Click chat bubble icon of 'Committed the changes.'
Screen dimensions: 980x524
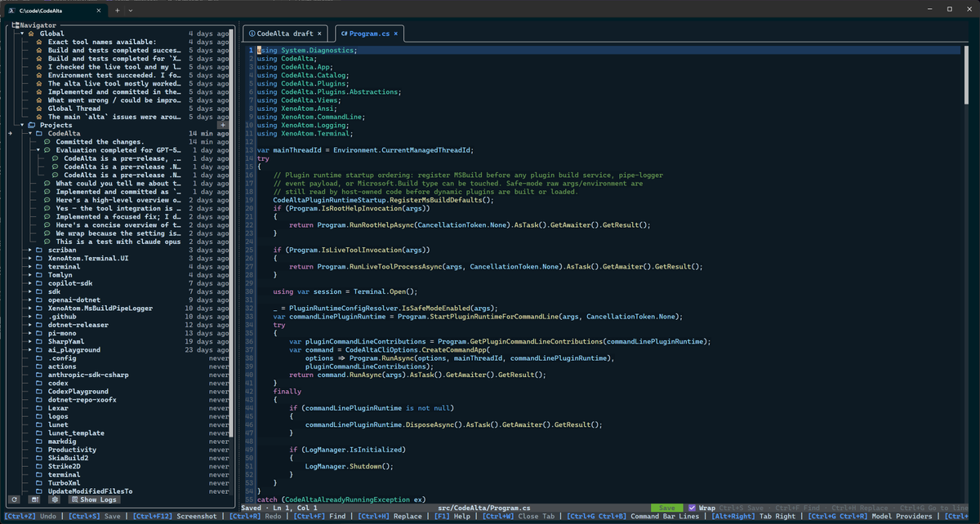tap(47, 142)
